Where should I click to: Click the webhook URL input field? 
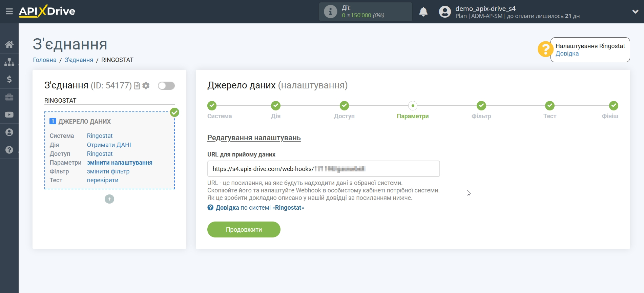pyautogui.click(x=324, y=169)
